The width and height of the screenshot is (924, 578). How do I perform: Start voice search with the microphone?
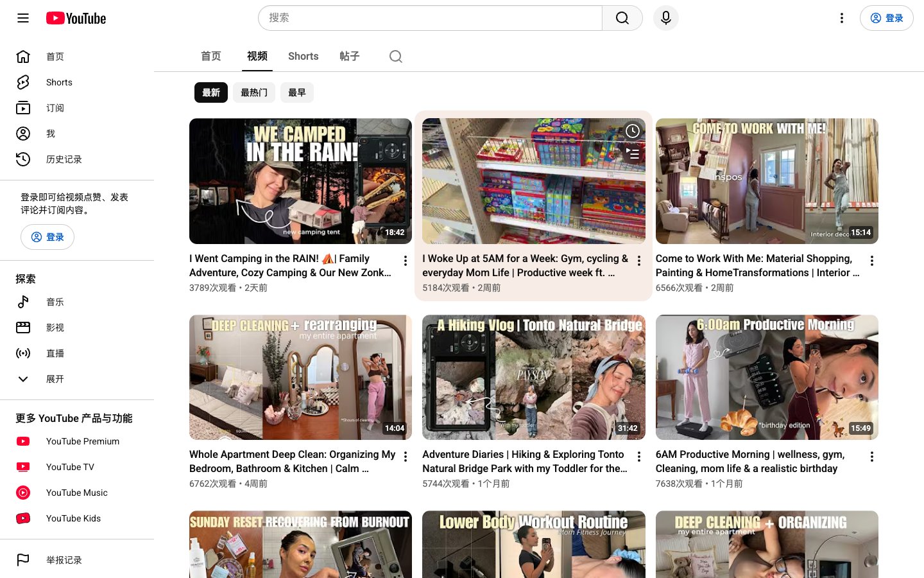666,18
